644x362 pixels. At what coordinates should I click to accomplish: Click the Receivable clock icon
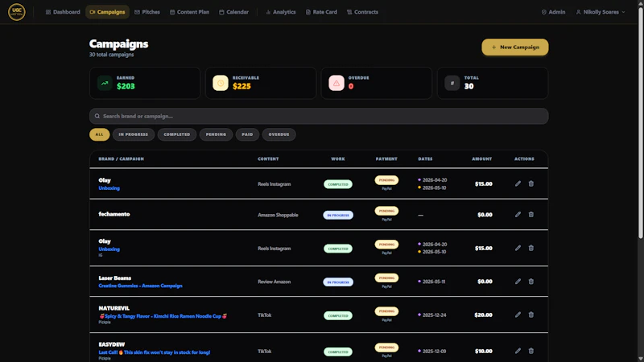pos(221,83)
